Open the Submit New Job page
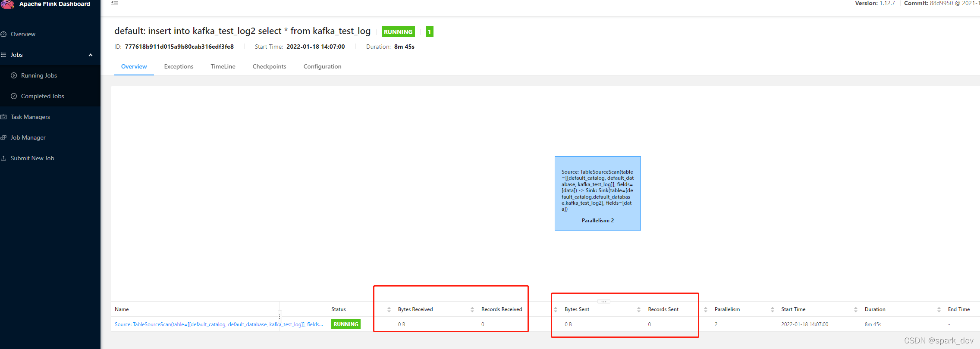The height and width of the screenshot is (349, 980). coord(32,158)
